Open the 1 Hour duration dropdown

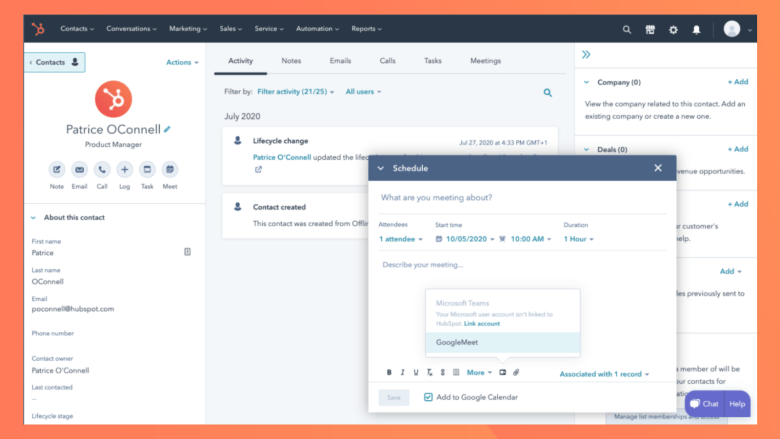(x=579, y=239)
